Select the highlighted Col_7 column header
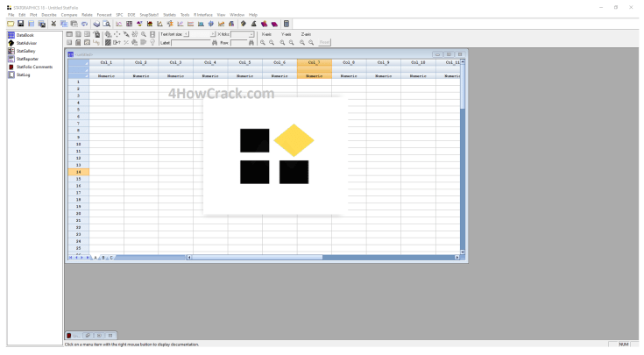The width and height of the screenshot is (644, 355). 315,62
